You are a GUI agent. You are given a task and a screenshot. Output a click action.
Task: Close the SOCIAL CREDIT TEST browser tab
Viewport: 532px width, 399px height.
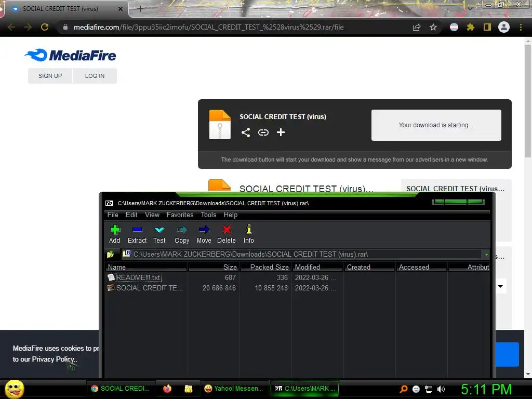click(x=121, y=9)
